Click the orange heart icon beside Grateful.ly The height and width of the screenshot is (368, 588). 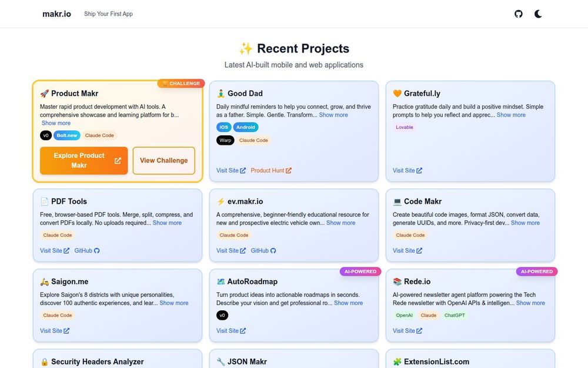tap(397, 94)
